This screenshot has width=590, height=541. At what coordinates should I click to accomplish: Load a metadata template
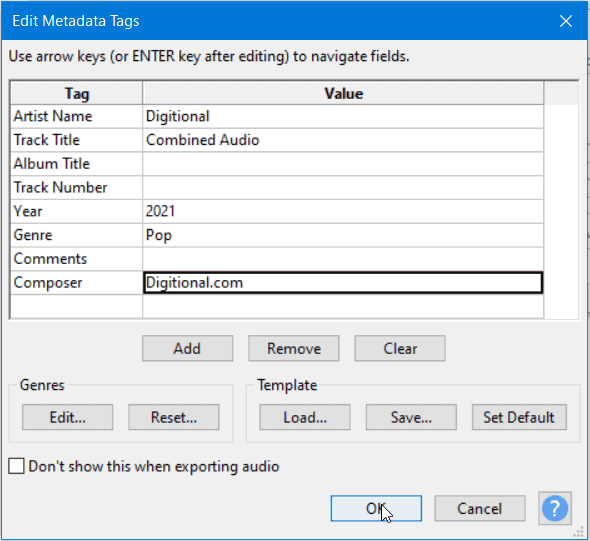click(x=305, y=417)
